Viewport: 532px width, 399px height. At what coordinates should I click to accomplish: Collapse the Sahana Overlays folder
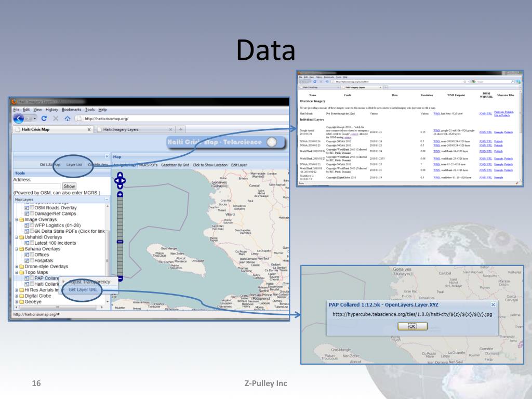16,249
